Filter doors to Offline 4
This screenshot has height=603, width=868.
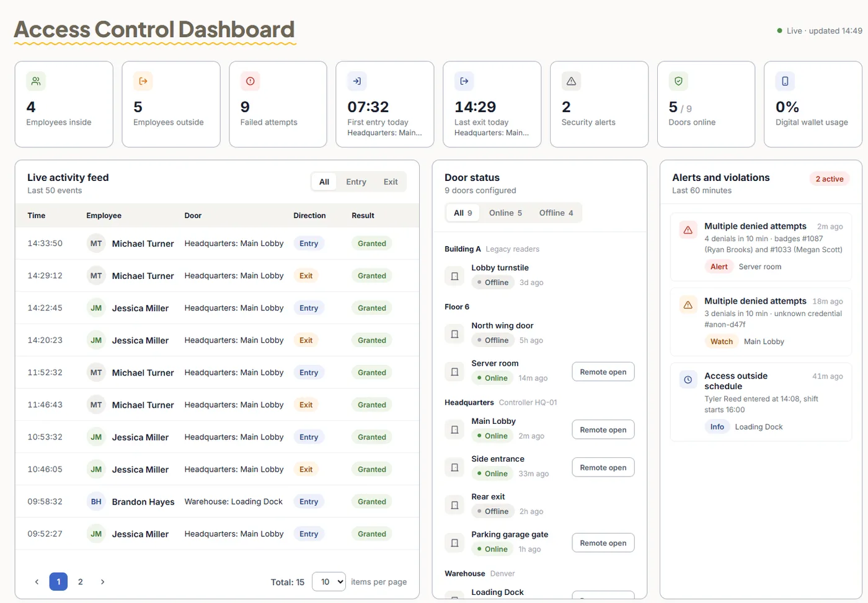(556, 213)
